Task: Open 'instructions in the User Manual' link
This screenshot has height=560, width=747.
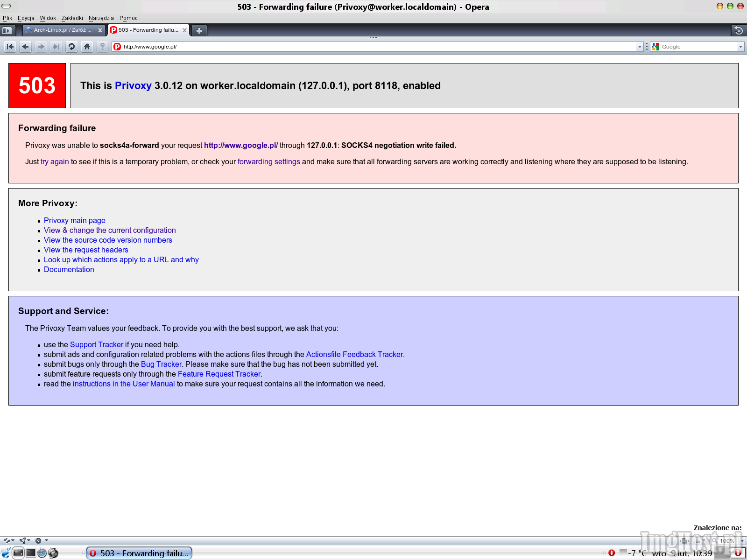Action: tap(124, 384)
